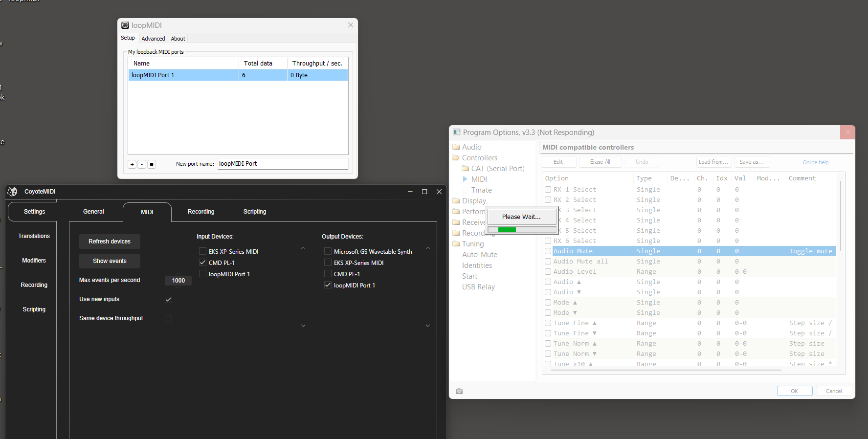Expand the Tuning folder in options tree

tap(456, 244)
